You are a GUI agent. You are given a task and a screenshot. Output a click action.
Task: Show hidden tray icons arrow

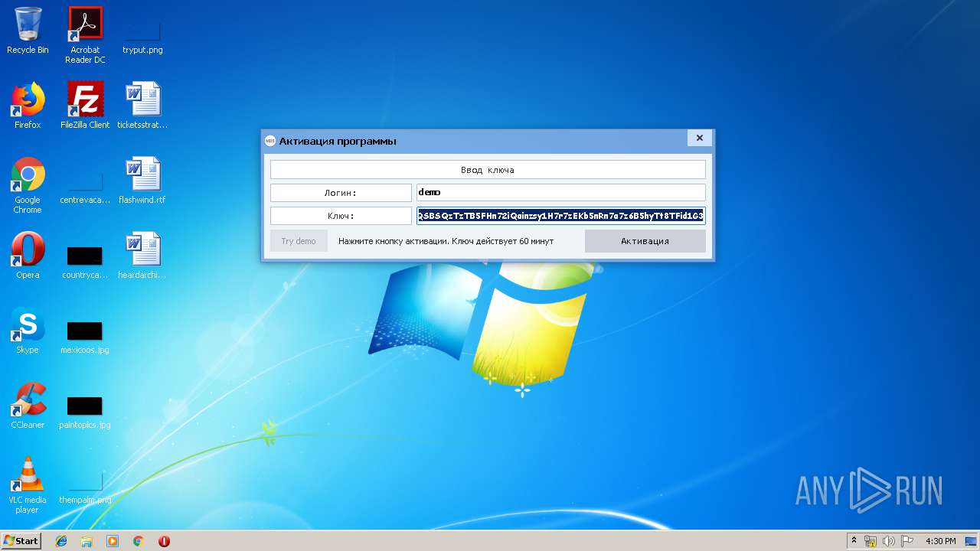pos(854,541)
